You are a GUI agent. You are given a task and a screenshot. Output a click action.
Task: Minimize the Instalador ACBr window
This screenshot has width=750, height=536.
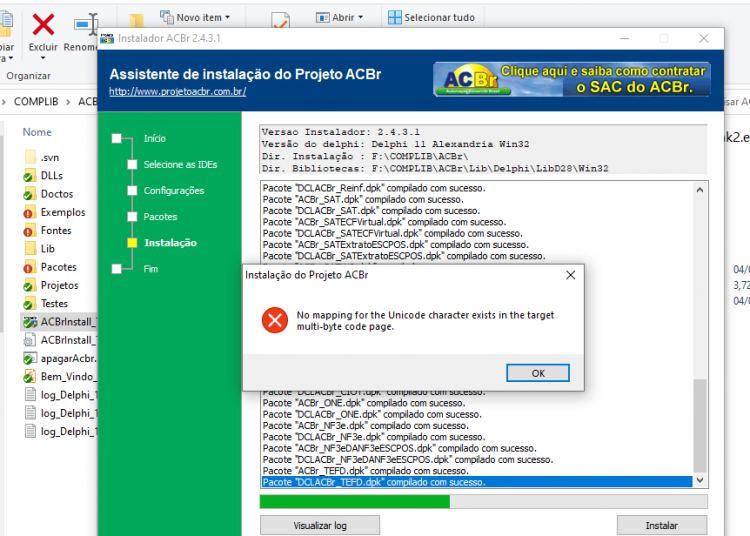pyautogui.click(x=624, y=38)
